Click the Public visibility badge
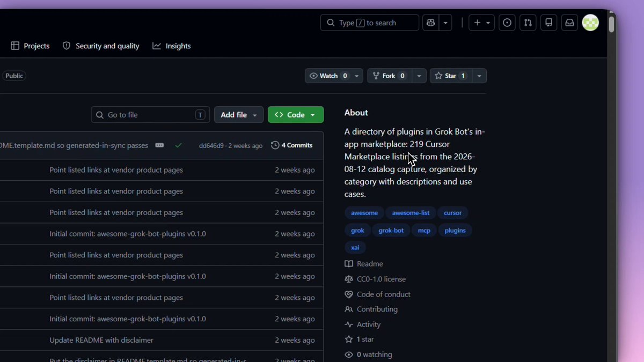This screenshot has width=644, height=362. tap(14, 76)
